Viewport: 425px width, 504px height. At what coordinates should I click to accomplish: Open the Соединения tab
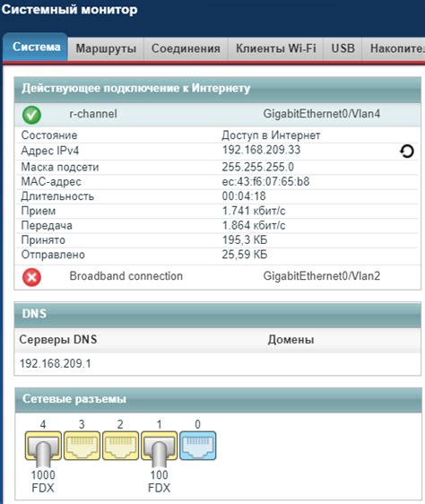(186, 48)
